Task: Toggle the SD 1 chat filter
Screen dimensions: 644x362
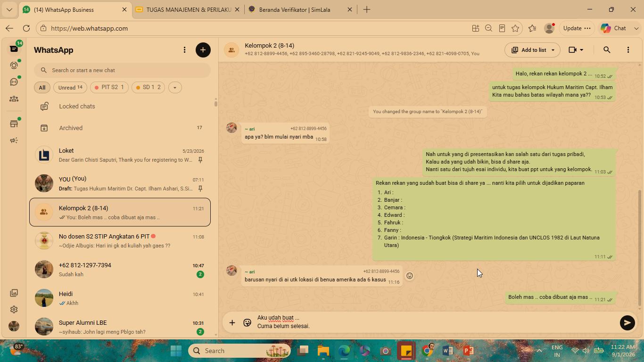Action: click(x=148, y=87)
